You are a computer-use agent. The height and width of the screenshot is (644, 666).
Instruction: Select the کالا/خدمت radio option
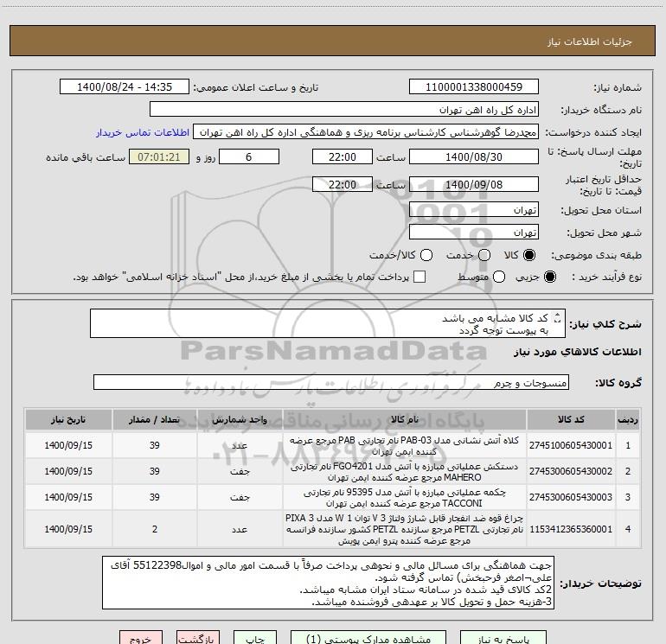(x=426, y=255)
